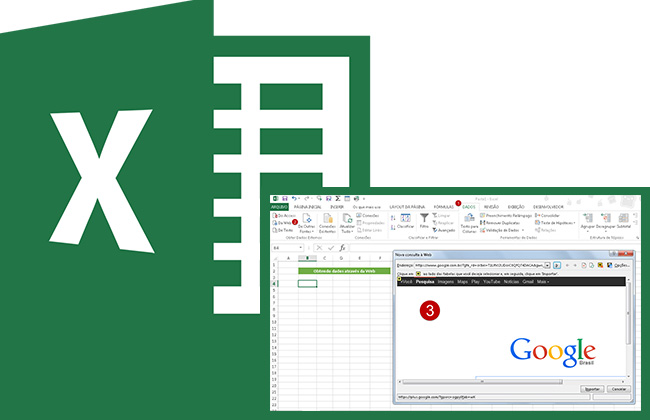Expand the Endereço address dropdown arrow

coord(548,265)
